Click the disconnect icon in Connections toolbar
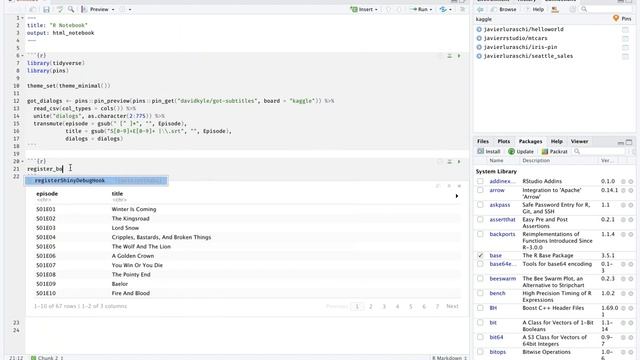This screenshot has width=640, height=360. point(555,9)
